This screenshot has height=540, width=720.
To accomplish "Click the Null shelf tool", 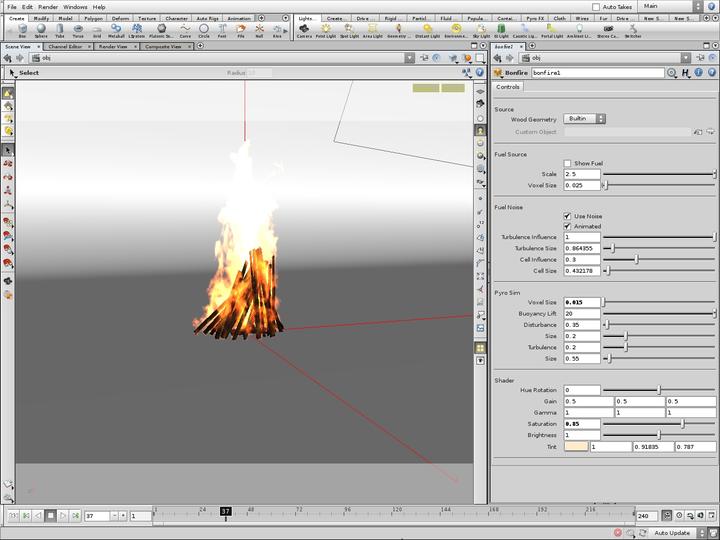I will pos(258,30).
